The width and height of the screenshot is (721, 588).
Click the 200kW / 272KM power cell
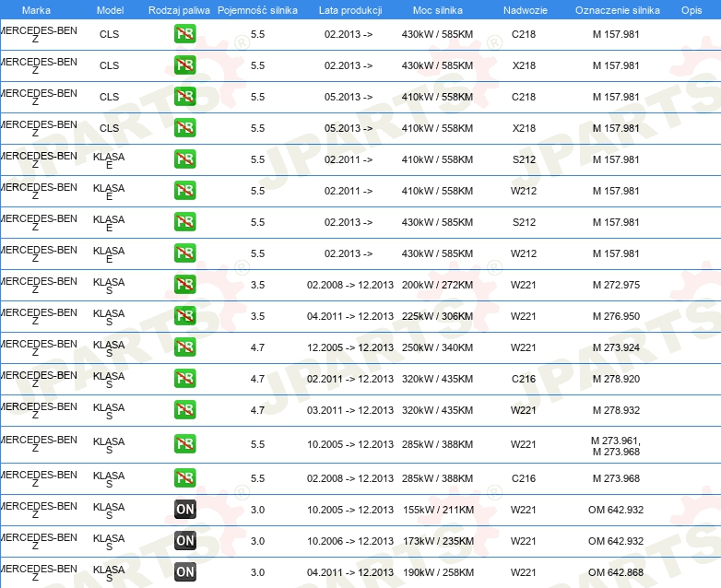coord(437,285)
